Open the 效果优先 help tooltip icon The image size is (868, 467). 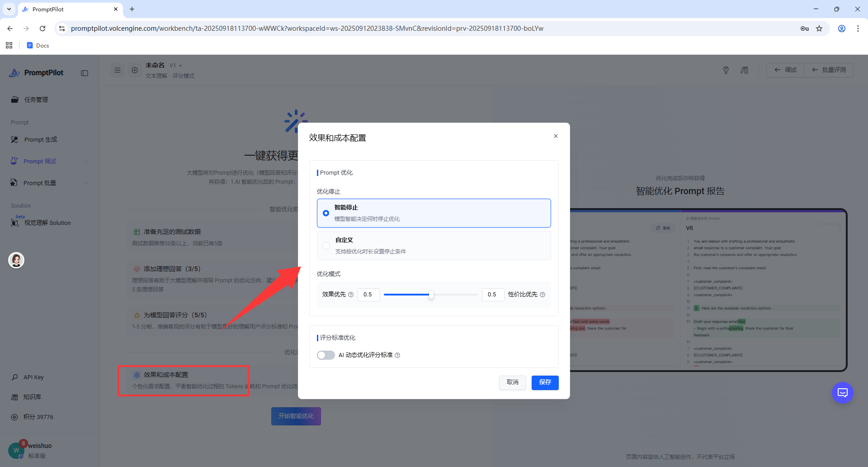point(351,295)
